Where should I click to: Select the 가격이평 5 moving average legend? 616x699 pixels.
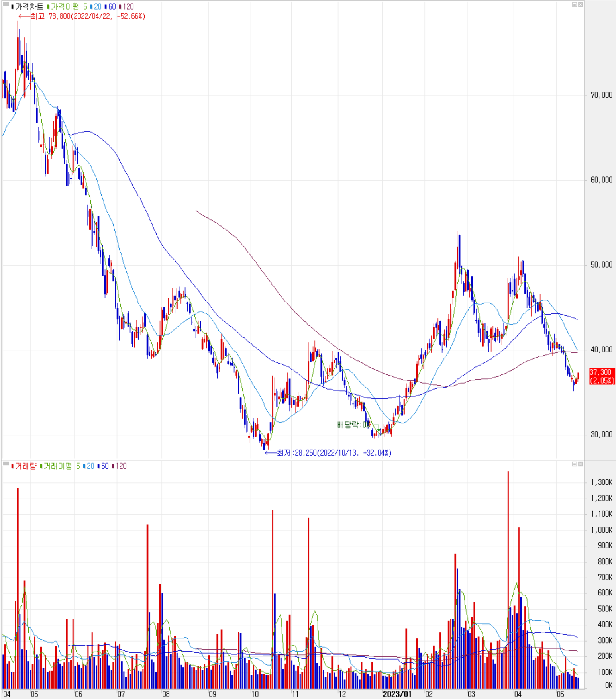(x=67, y=7)
